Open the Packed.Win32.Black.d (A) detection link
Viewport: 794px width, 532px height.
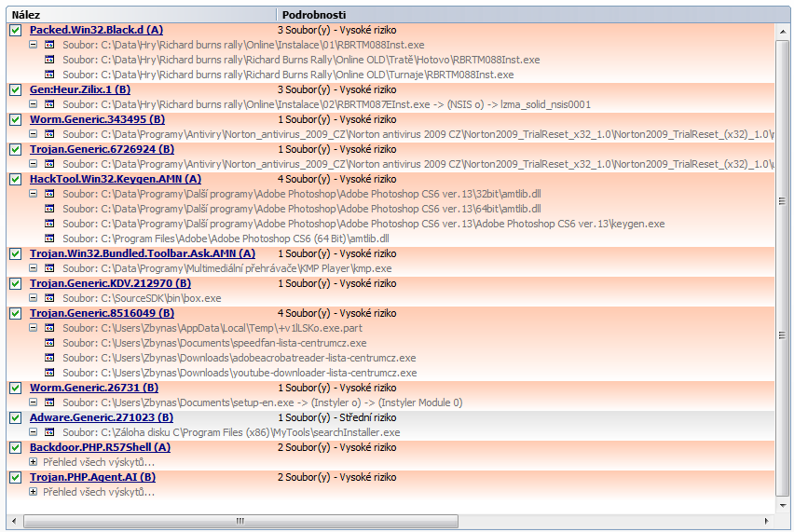pyautogui.click(x=96, y=30)
